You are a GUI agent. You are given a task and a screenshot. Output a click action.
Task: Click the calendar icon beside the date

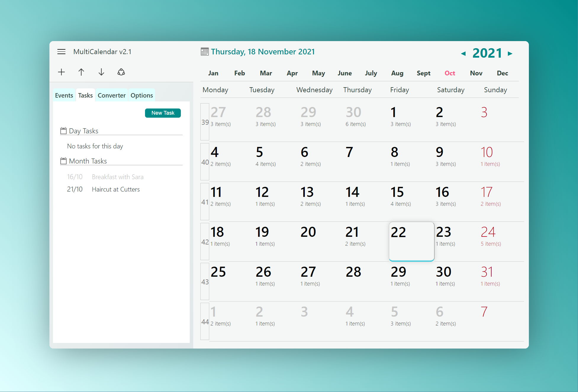(205, 52)
